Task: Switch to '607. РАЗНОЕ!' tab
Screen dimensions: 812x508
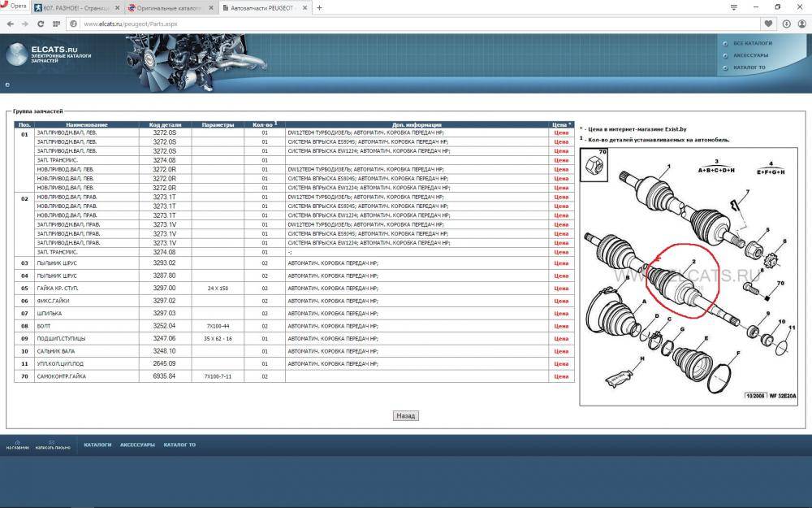Action: pos(77,7)
